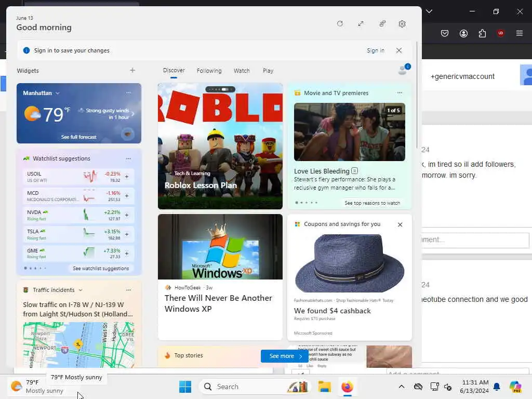The image size is (532, 399).
Task: Switch to Play tab
Action: coord(268,71)
